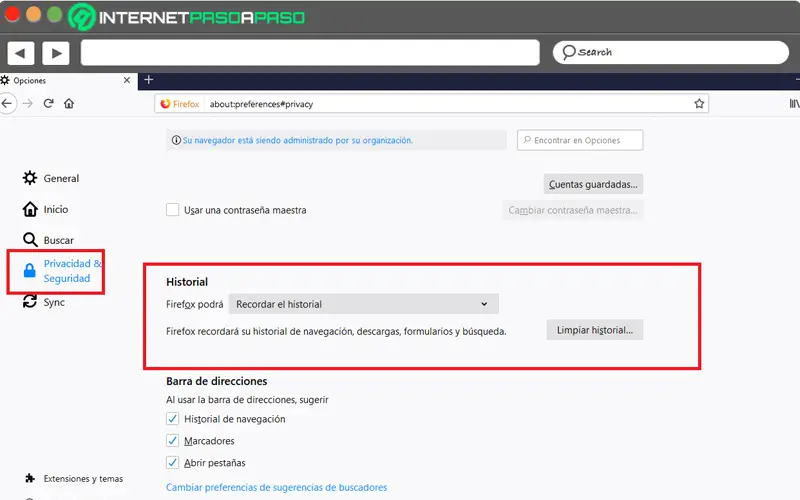Open the Library icon in the toolbar

click(794, 104)
